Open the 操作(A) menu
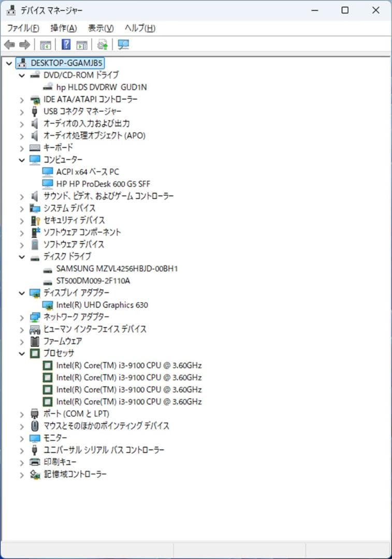Screen dimensions: 392x559 coord(64,28)
